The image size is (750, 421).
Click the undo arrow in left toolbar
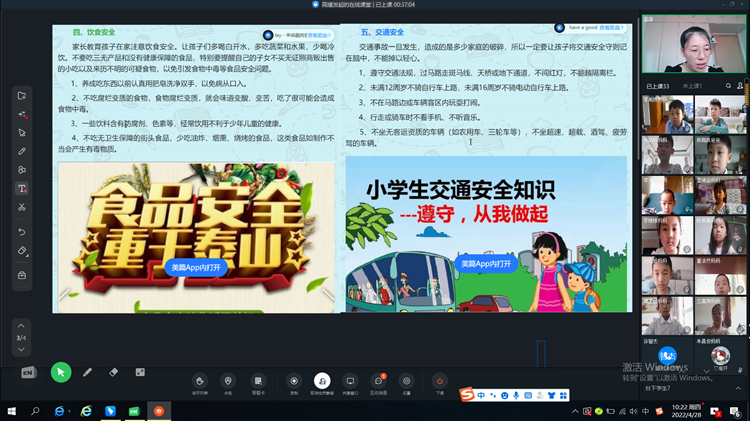tap(22, 231)
